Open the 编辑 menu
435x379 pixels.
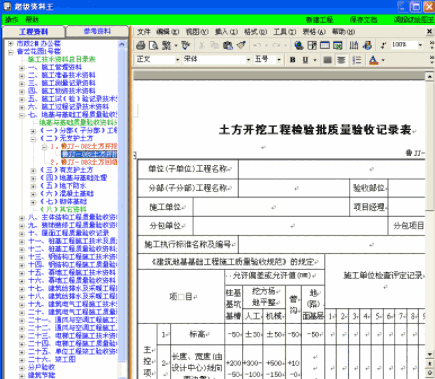pos(167,32)
